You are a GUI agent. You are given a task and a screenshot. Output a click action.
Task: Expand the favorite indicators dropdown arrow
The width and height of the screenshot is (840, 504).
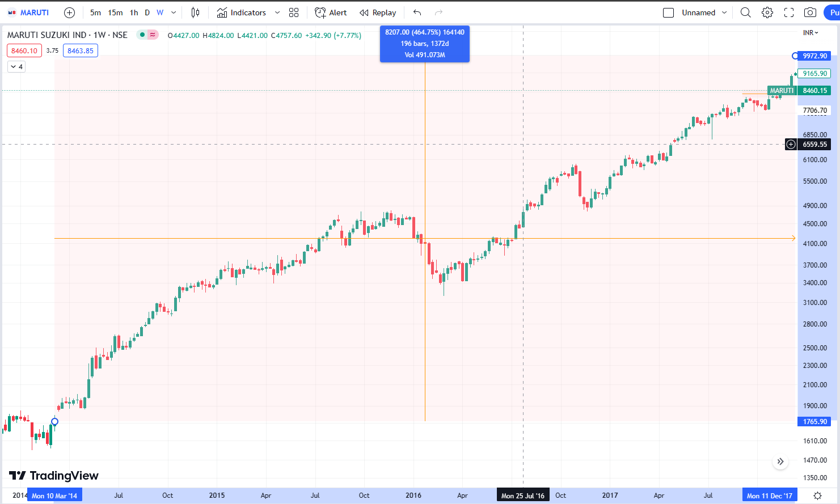277,12
